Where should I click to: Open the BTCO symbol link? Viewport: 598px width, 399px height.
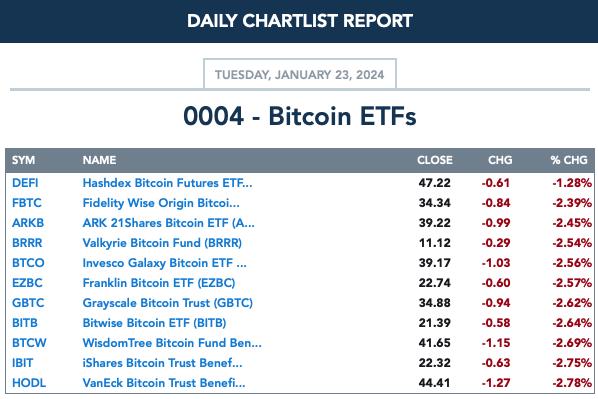point(28,263)
